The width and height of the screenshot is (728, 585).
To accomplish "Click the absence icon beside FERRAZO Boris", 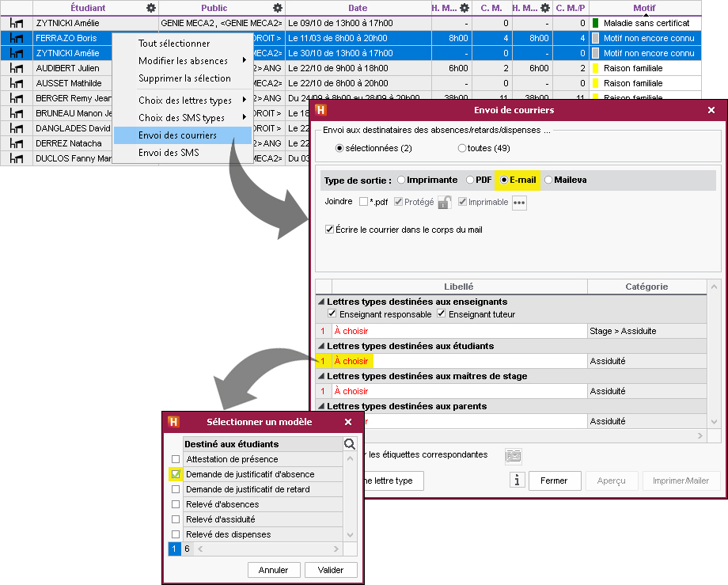I will 17,38.
